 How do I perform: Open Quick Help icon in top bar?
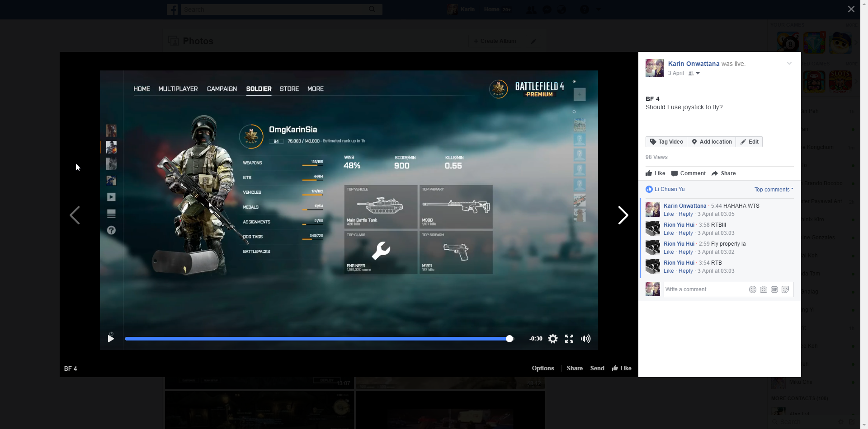pos(585,9)
